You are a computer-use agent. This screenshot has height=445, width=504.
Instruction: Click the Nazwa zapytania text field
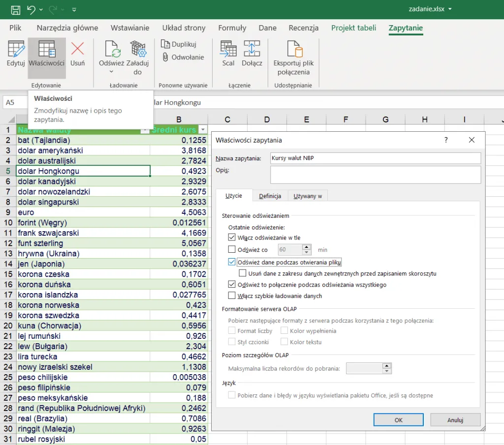[x=376, y=158]
